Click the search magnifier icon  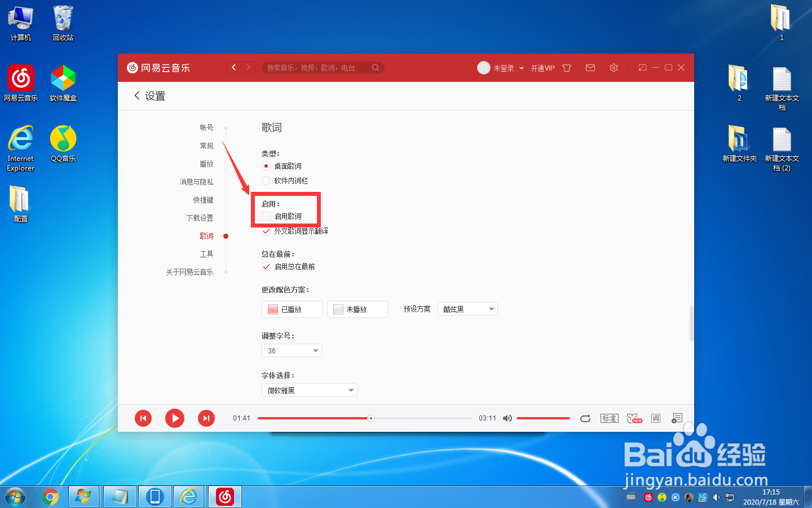click(x=376, y=68)
